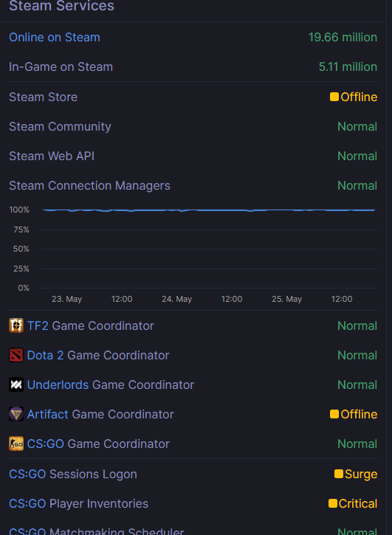This screenshot has height=535, width=392.
Task: Click the Dota 2 game icon
Action: coord(16,355)
